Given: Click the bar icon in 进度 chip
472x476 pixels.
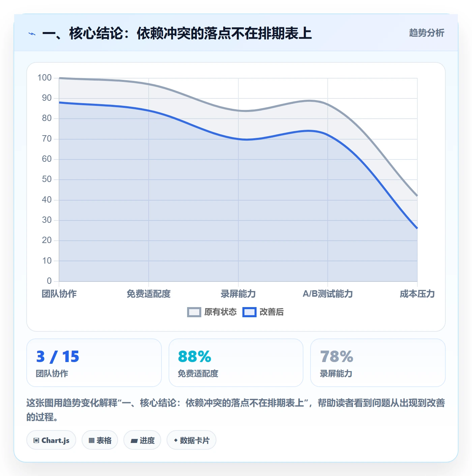Looking at the screenshot, I should [x=134, y=441].
